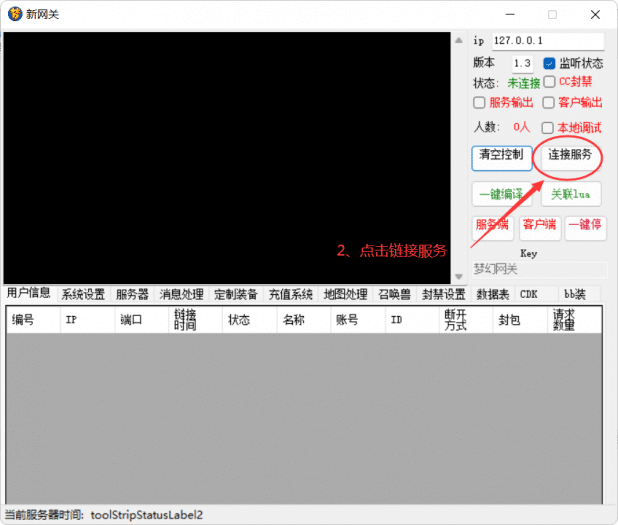Switch to the 消息处理 tab
This screenshot has width=618, height=525.
(181, 294)
